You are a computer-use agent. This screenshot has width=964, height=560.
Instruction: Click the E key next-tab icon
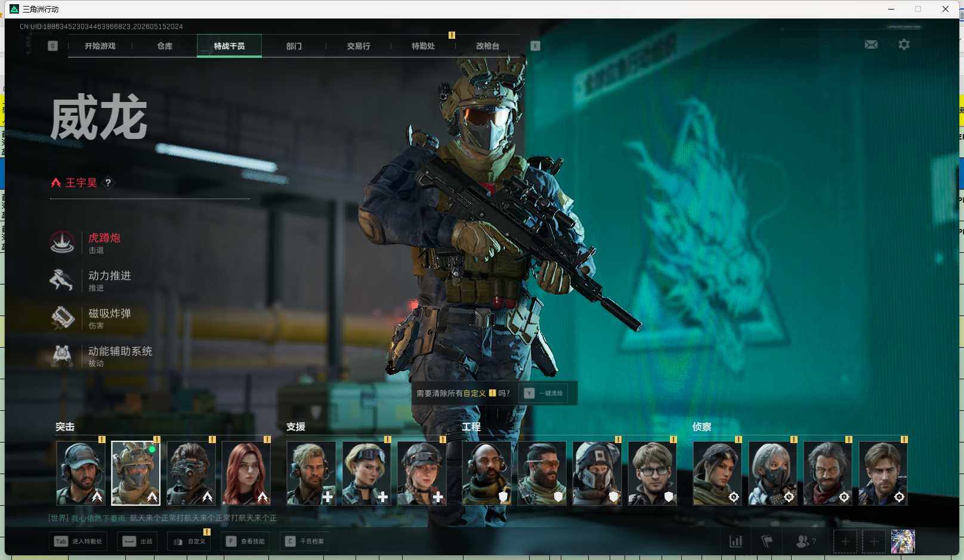pos(535,46)
